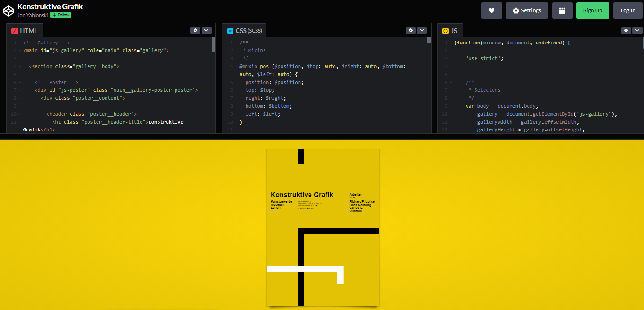This screenshot has width=644, height=310.
Task: Fold HTML line 4 section element
Action: (19, 66)
